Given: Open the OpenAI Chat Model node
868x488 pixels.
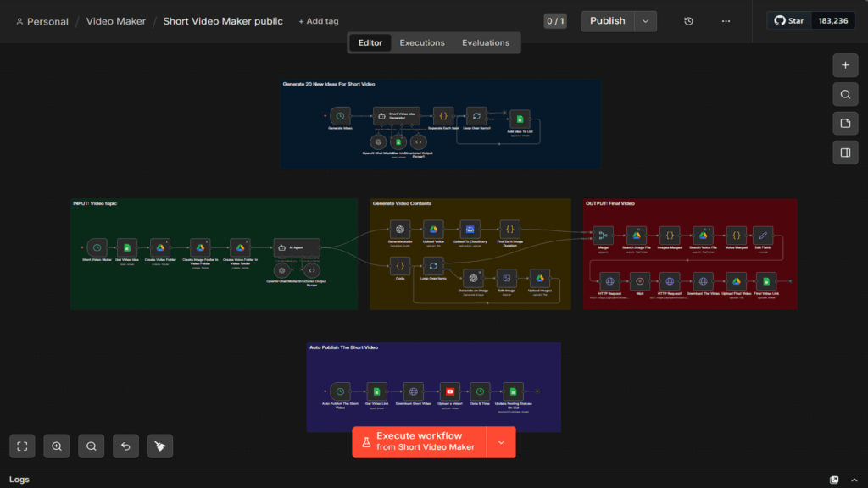Looking at the screenshot, I should pos(282,270).
